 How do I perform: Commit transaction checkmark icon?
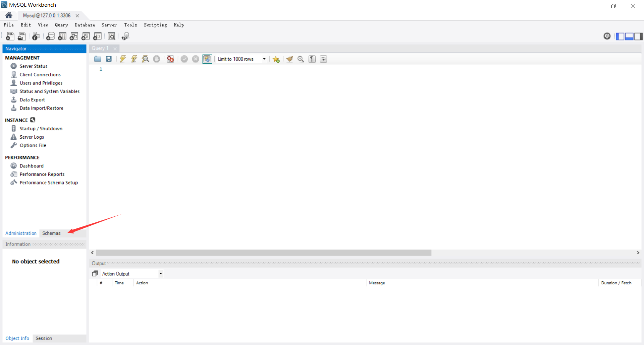click(x=184, y=59)
